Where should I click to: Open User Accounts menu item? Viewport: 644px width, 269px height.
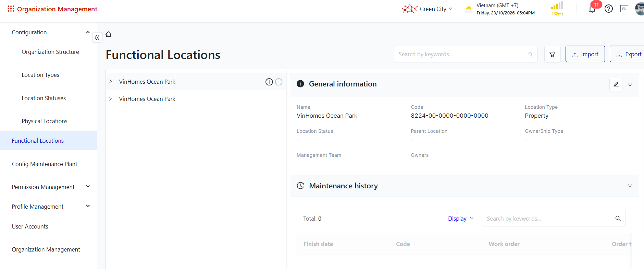coord(30,226)
